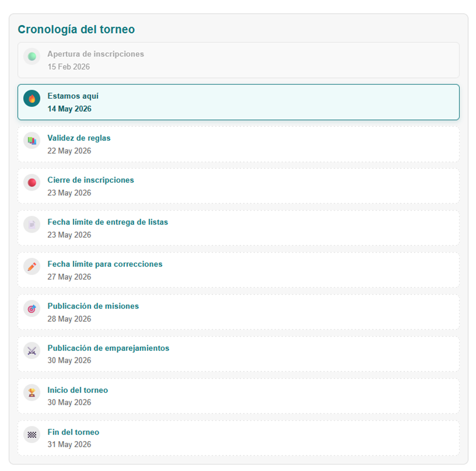The width and height of the screenshot is (476, 471).
Task: Open the Validez de reglas title
Action: [x=79, y=138]
